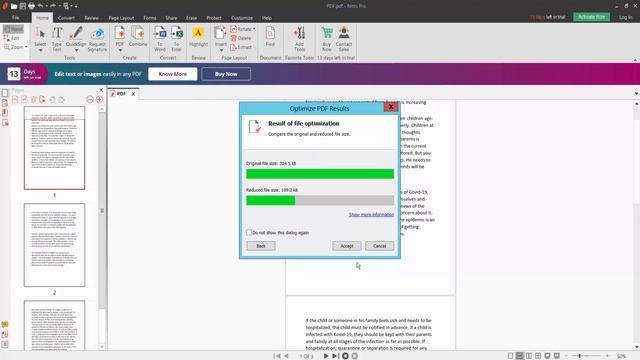Collapse the ribbon using the chevron
This screenshot has width=640, height=360.
point(635,60)
